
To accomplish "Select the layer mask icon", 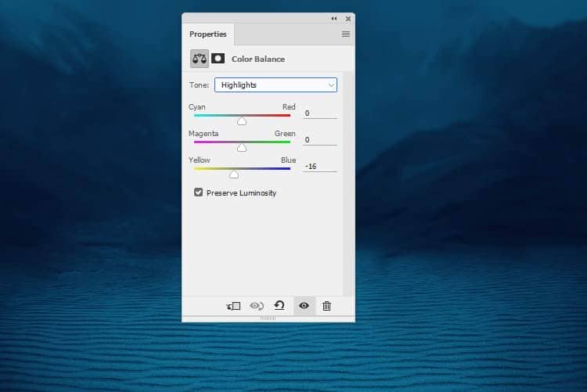I will click(x=218, y=59).
